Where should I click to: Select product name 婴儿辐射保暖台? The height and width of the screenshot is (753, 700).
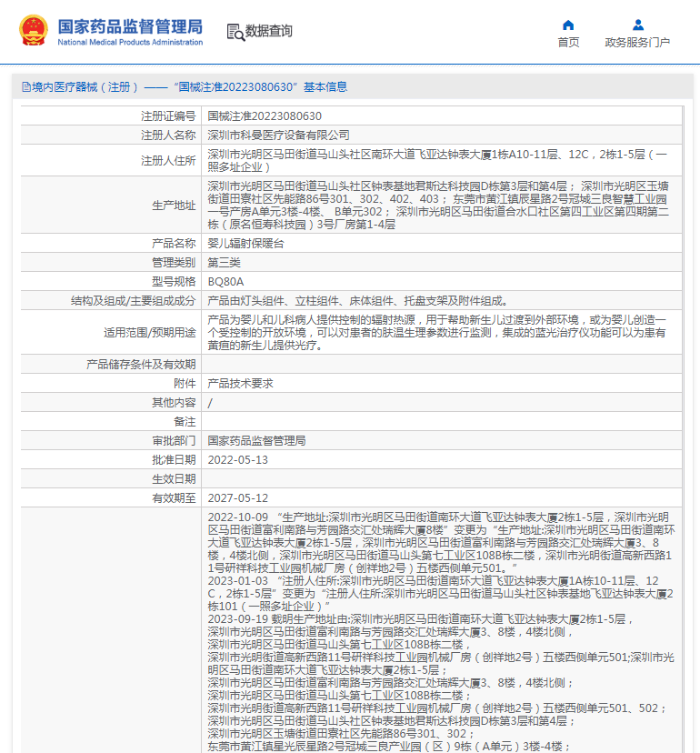pyautogui.click(x=245, y=244)
